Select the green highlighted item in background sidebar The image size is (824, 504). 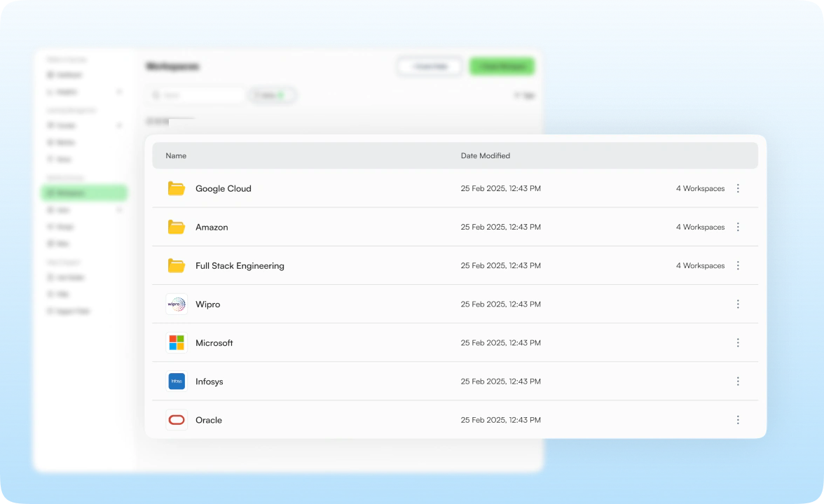[84, 192]
